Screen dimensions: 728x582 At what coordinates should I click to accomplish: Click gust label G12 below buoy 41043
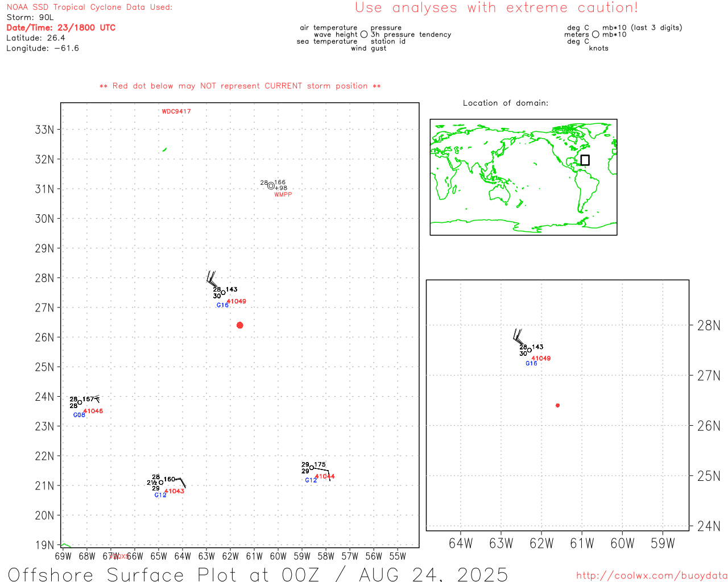click(160, 495)
